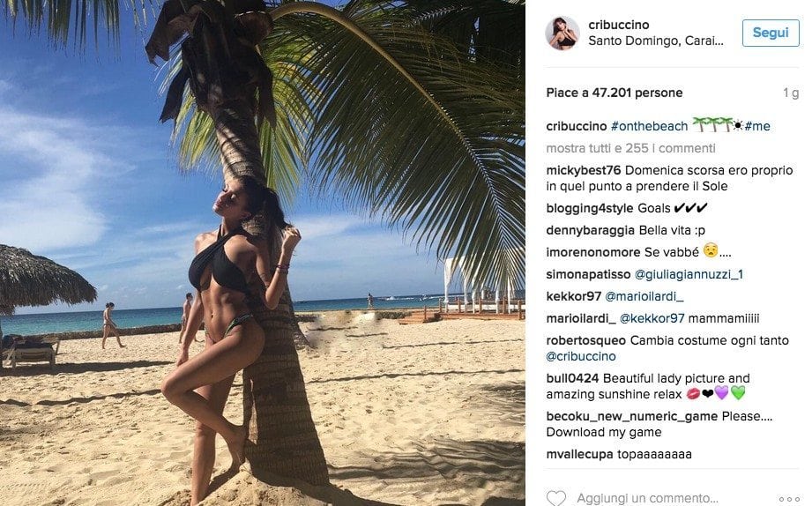The height and width of the screenshot is (506, 812).
Task: Follow the account with Segui button
Action: 770,33
